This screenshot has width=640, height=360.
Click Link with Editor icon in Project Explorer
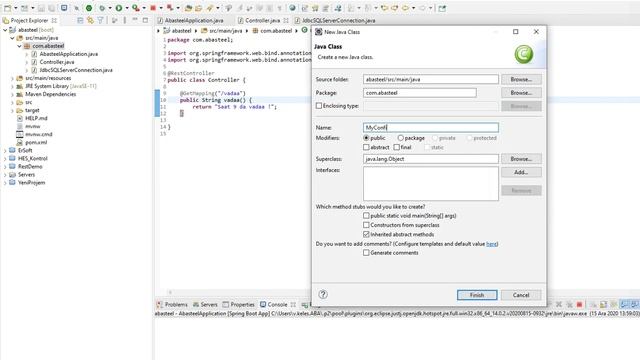pyautogui.click(x=90, y=20)
